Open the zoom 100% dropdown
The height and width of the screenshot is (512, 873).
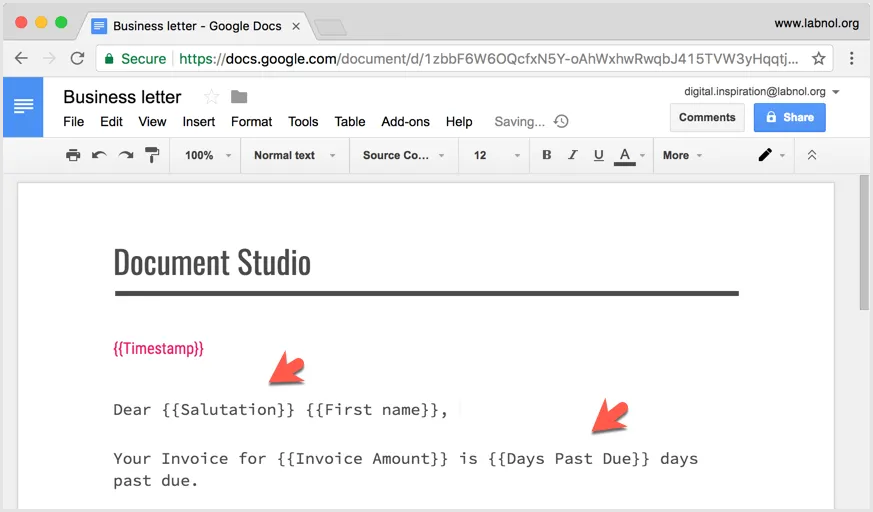pyautogui.click(x=208, y=155)
